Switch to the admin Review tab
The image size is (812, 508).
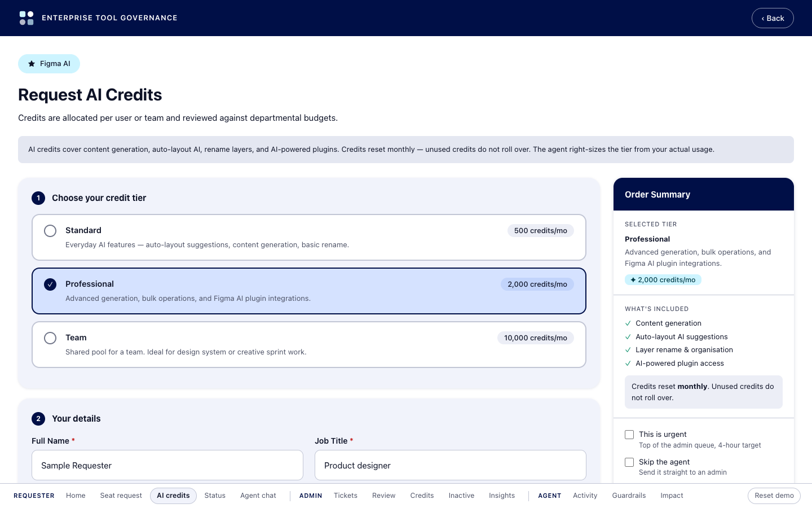point(384,496)
